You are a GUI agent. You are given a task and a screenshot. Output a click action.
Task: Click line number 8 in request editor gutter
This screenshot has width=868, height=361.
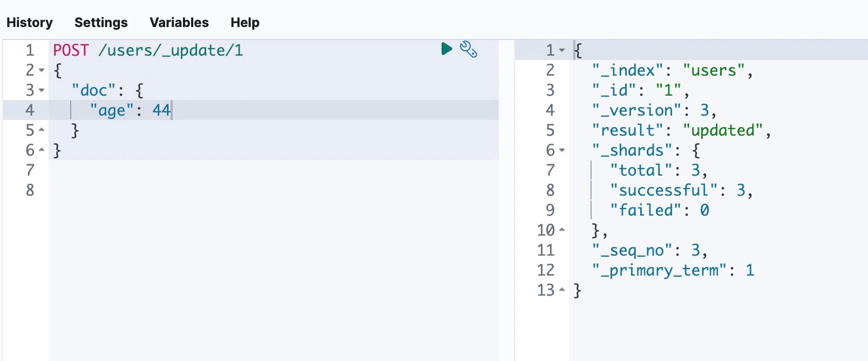[x=30, y=190]
